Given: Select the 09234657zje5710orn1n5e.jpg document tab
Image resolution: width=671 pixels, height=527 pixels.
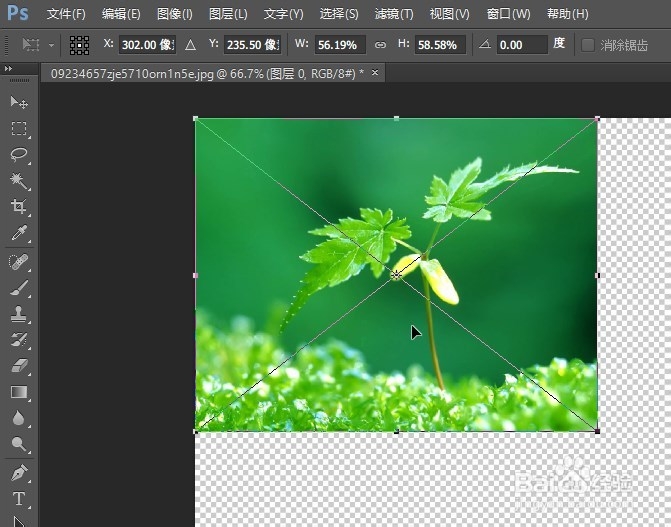Looking at the screenshot, I should (207, 74).
